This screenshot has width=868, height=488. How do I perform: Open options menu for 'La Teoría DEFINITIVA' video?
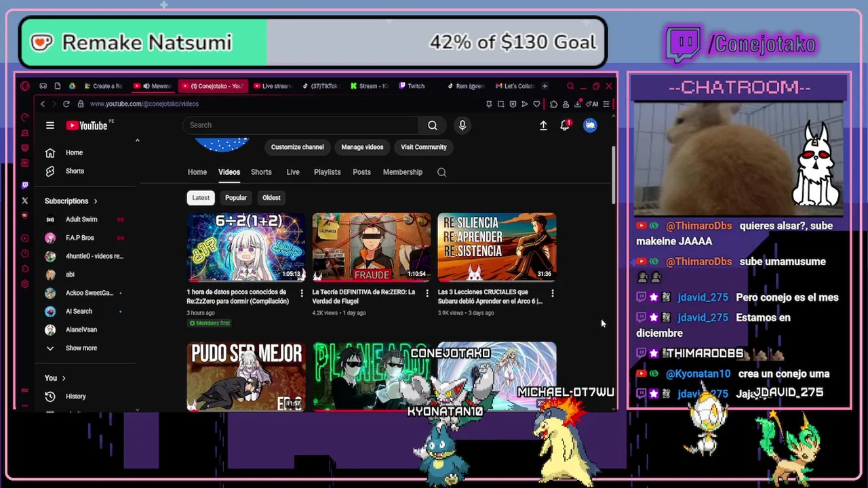click(x=427, y=293)
